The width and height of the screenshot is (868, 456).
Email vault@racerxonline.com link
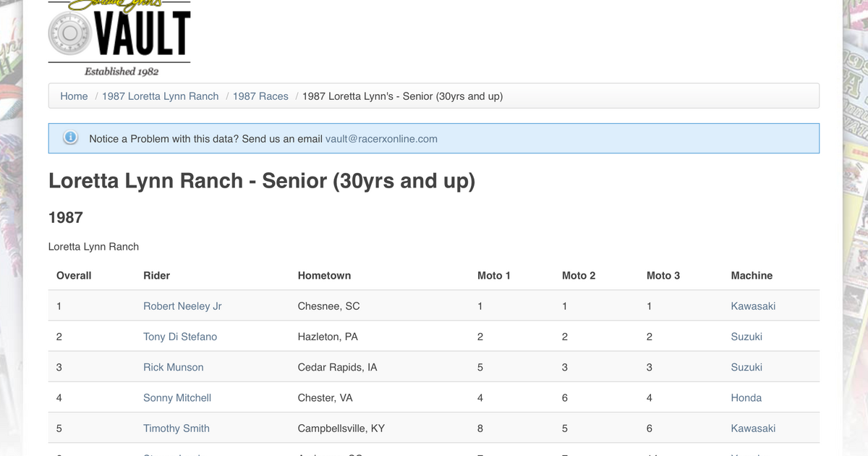click(381, 139)
